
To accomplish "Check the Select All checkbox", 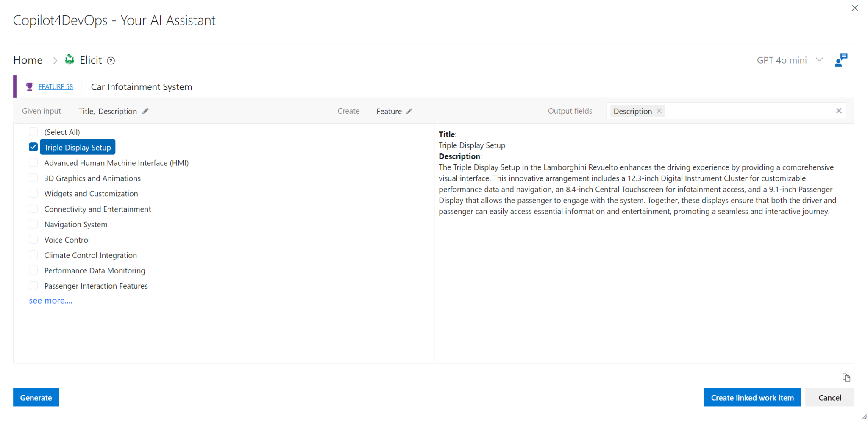I will click(33, 132).
